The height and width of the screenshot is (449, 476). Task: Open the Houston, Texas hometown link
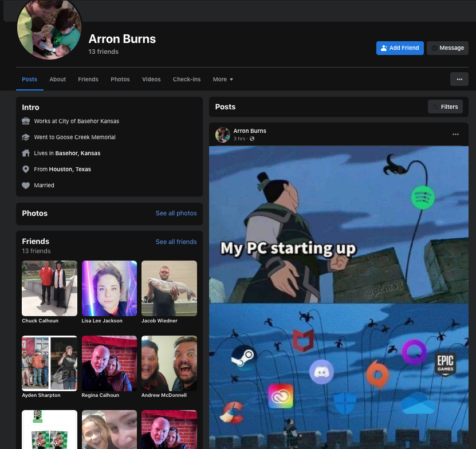point(70,170)
